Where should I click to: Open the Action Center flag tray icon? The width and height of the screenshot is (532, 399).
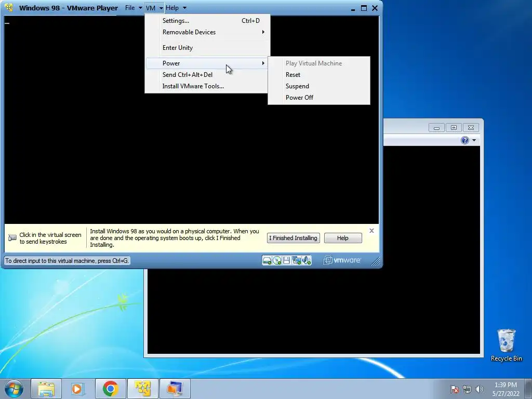click(x=454, y=389)
